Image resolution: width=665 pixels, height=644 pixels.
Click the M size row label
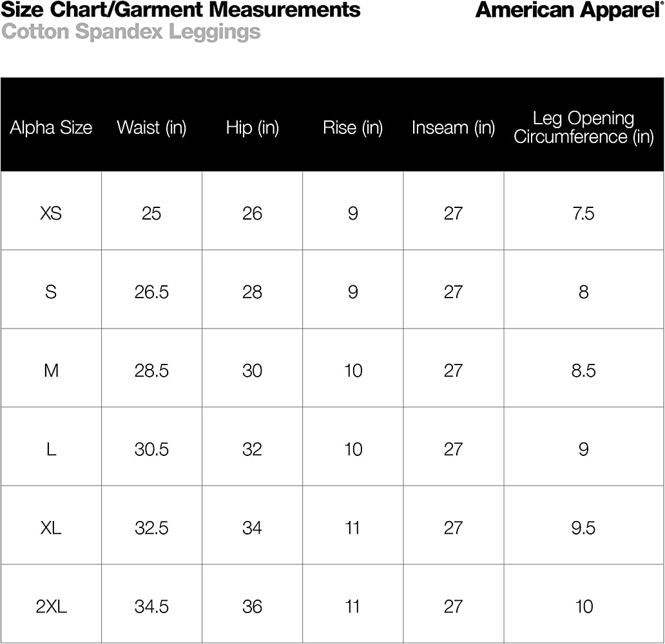point(51,370)
